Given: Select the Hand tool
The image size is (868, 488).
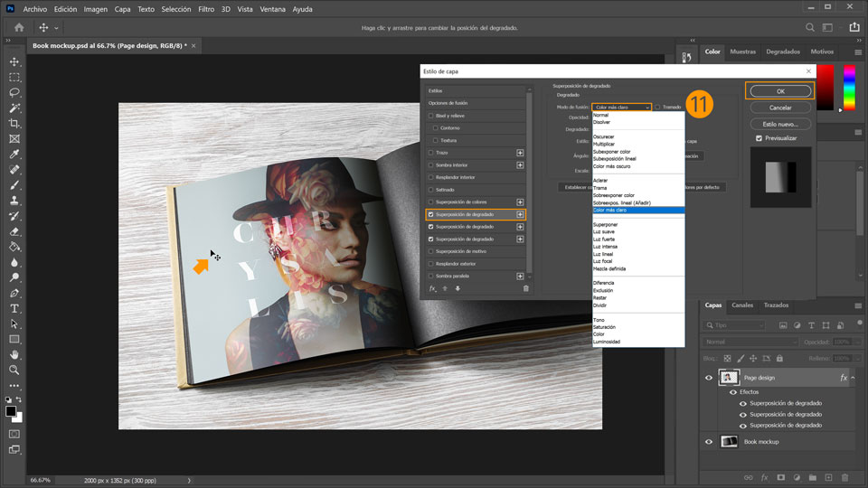Looking at the screenshot, I should [14, 354].
